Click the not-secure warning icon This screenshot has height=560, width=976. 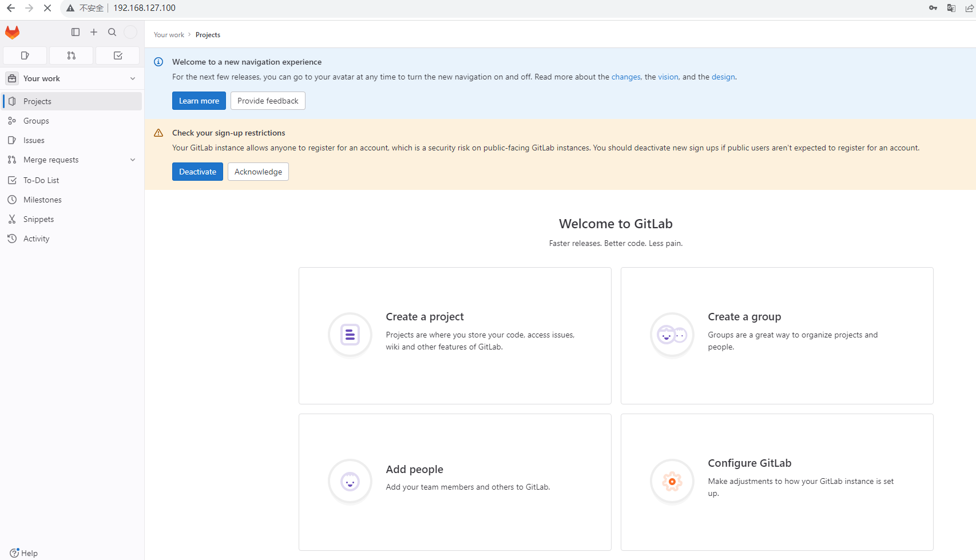[x=70, y=8]
